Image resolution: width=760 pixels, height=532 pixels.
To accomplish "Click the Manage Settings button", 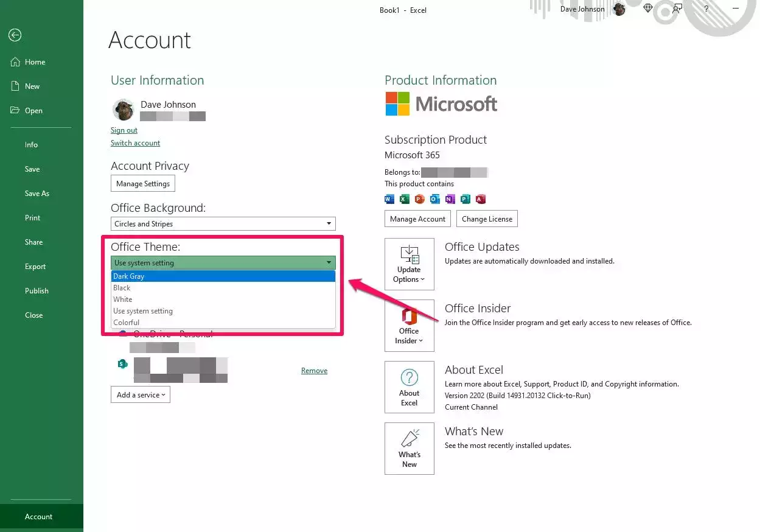I will [x=143, y=184].
